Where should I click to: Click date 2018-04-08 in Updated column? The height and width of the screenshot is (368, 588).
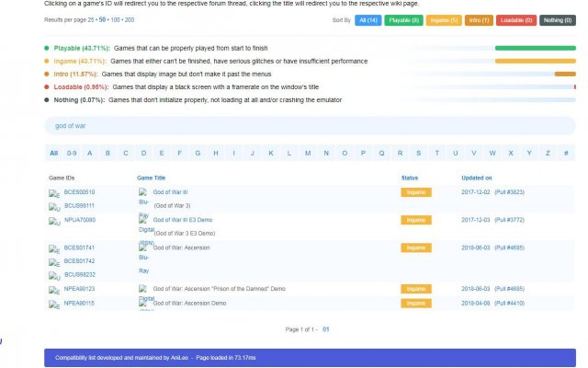(476, 303)
